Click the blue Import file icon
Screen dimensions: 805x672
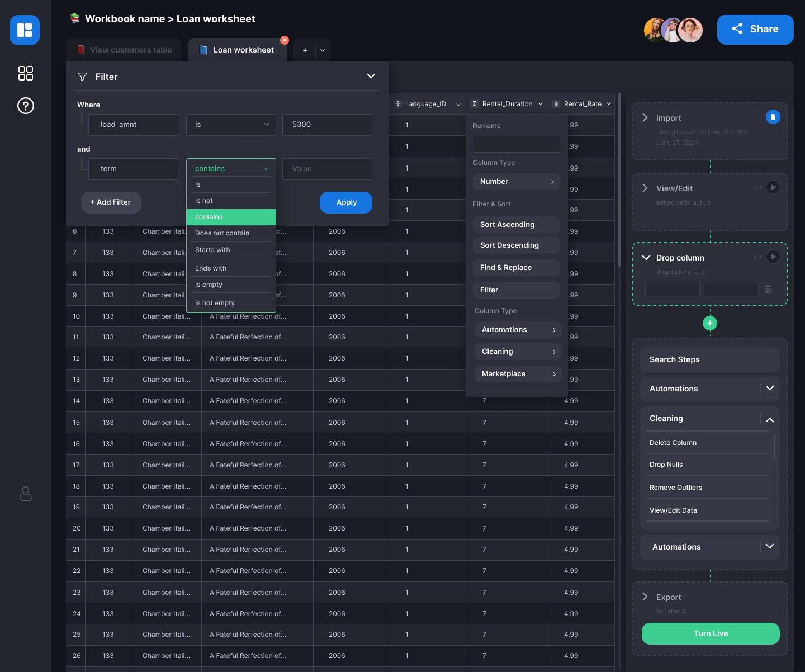[773, 117]
